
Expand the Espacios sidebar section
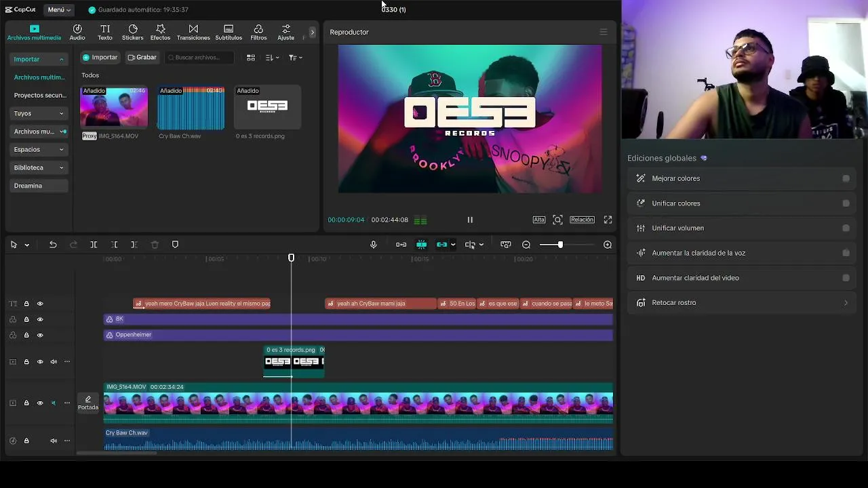coord(61,150)
